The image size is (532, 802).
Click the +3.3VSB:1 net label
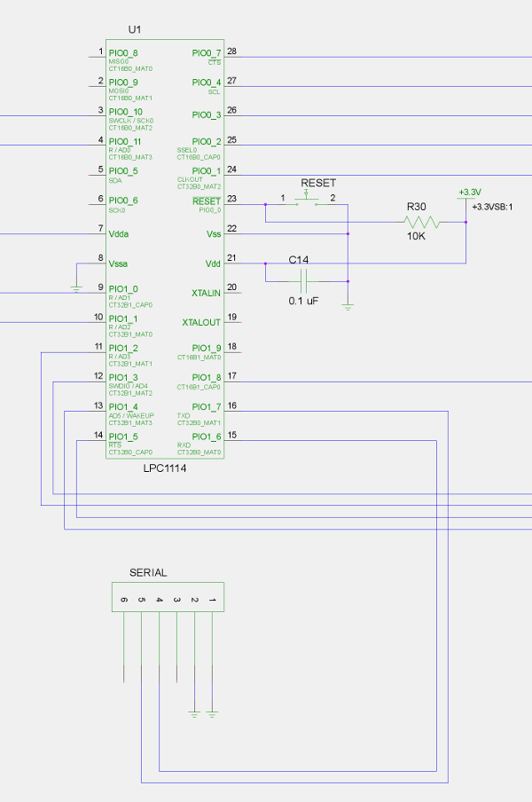(x=492, y=207)
